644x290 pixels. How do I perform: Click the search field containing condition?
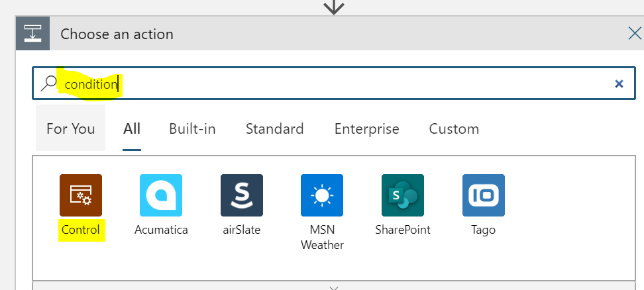334,83
